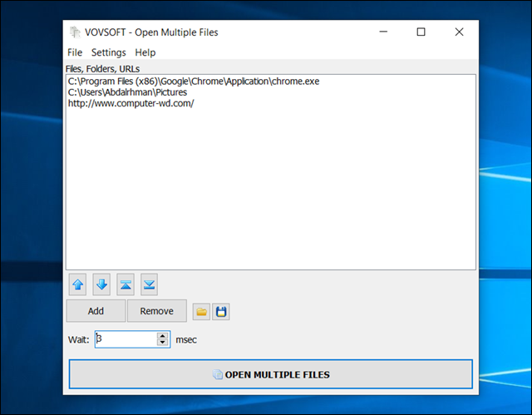
Task: Minimize the VOVSOFT window
Action: 383,32
